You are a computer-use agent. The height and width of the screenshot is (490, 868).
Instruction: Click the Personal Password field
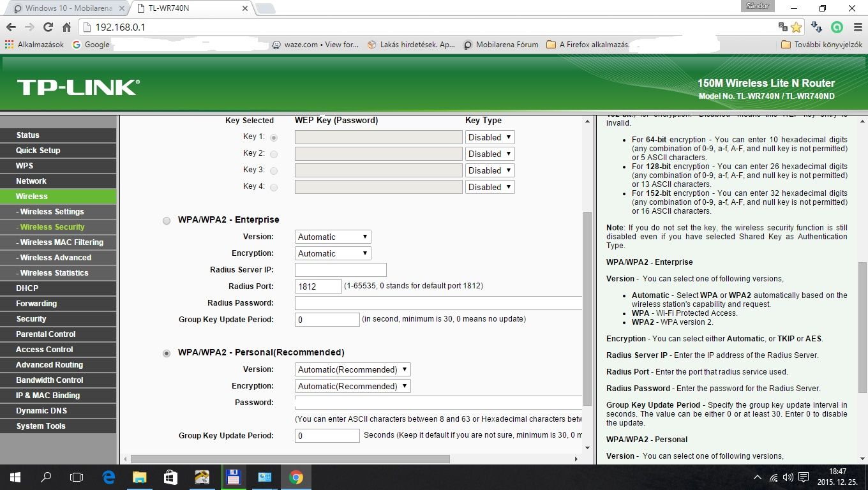point(438,403)
